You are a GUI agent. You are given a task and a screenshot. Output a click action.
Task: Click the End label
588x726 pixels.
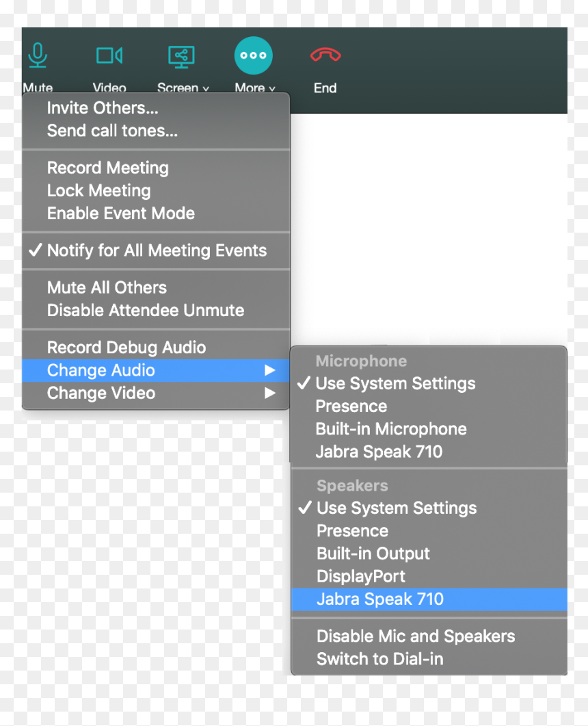(325, 88)
